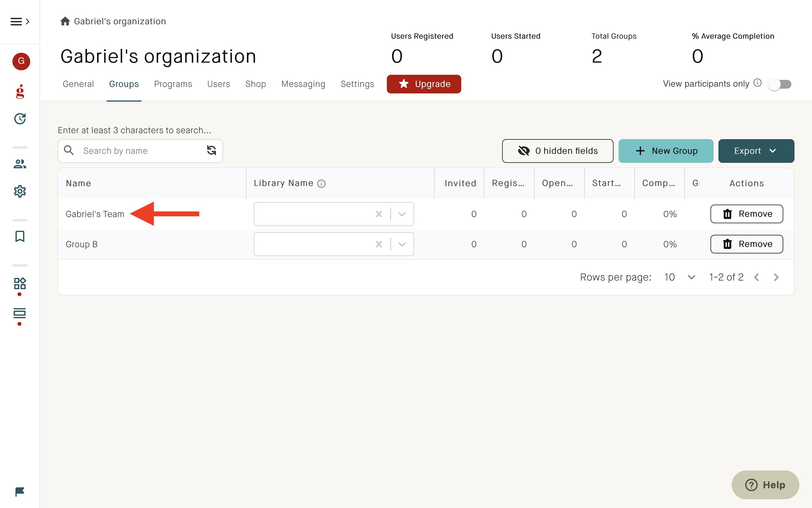Go to next table page
Image resolution: width=812 pixels, height=508 pixels.
coord(776,277)
